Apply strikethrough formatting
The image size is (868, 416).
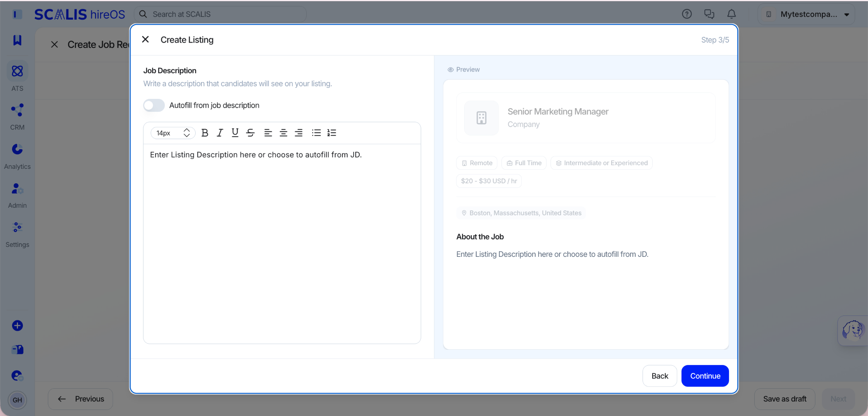tap(250, 133)
